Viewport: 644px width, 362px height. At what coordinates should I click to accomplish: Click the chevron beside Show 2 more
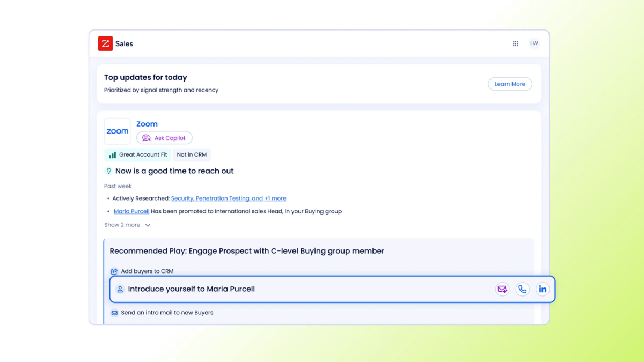[x=148, y=225]
